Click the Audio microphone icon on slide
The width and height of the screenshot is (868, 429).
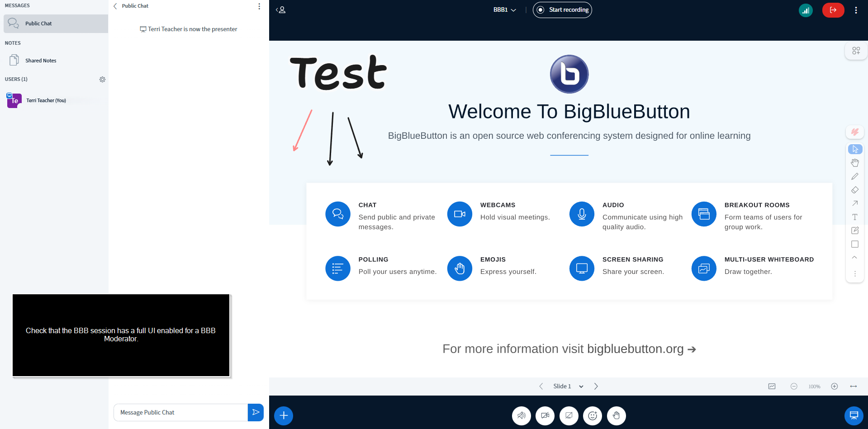(x=582, y=214)
